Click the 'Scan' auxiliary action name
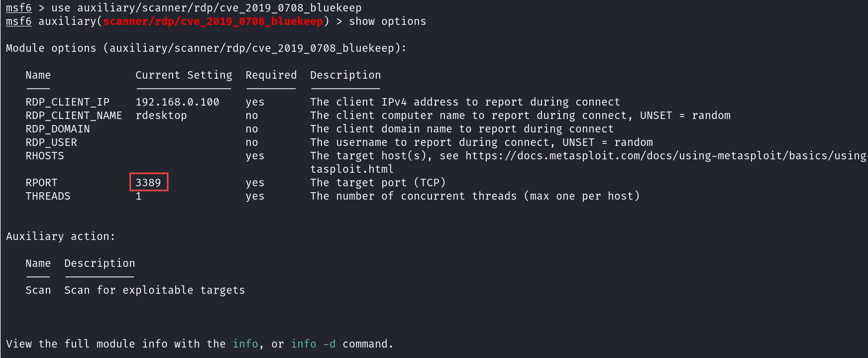The width and height of the screenshot is (868, 358). [x=38, y=290]
